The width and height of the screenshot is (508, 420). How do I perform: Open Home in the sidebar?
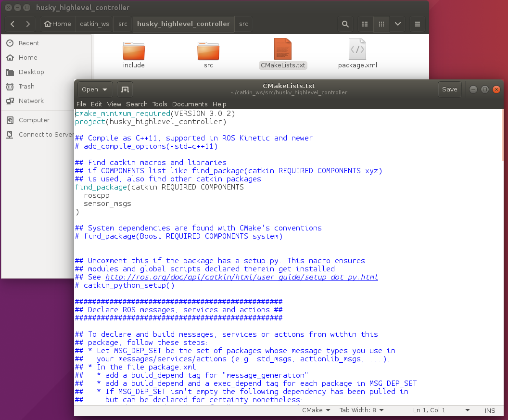(x=46, y=58)
